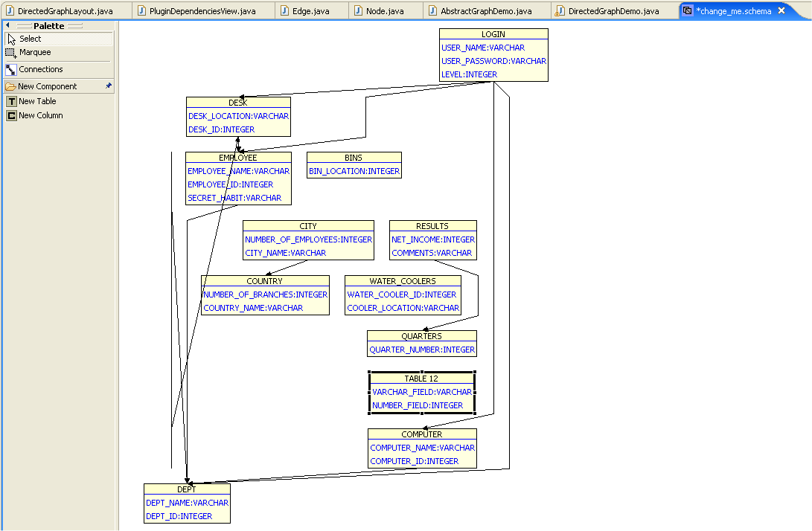This screenshot has width=812, height=531.
Task: Select the LOGIN table header
Action: click(493, 34)
